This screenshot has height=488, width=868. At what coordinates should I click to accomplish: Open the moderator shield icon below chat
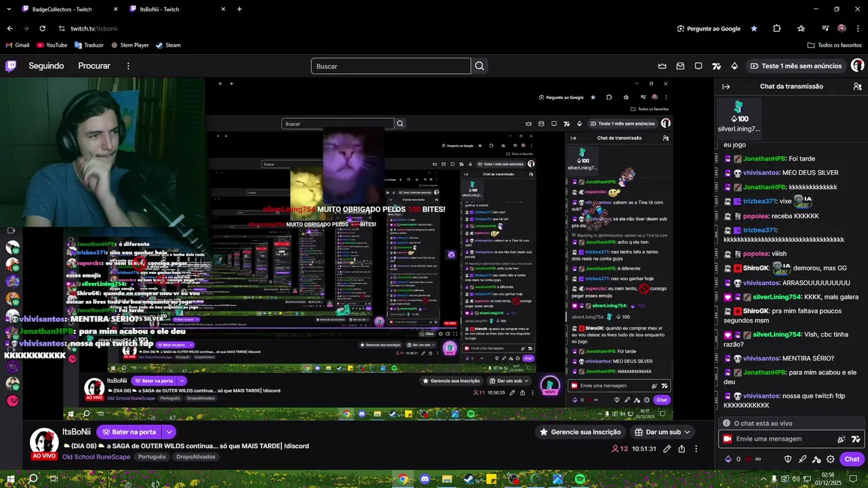[x=788, y=459]
